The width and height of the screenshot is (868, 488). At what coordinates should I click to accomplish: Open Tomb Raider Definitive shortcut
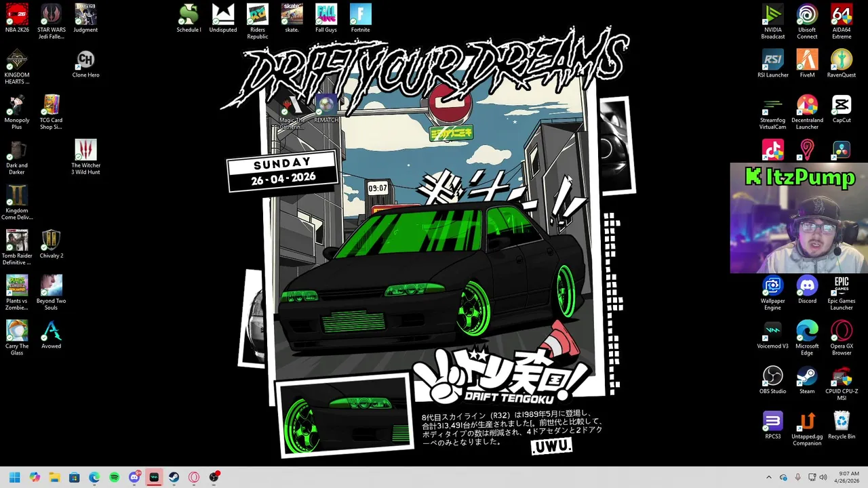(17, 247)
